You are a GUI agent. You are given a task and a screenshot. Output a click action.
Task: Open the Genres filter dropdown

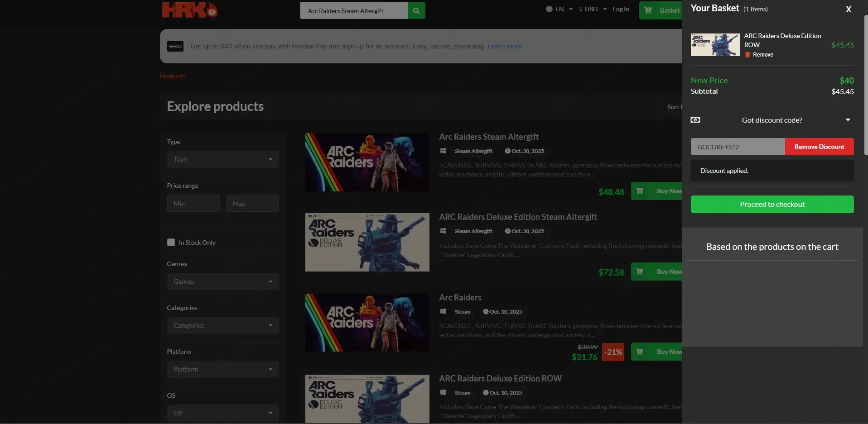[223, 281]
